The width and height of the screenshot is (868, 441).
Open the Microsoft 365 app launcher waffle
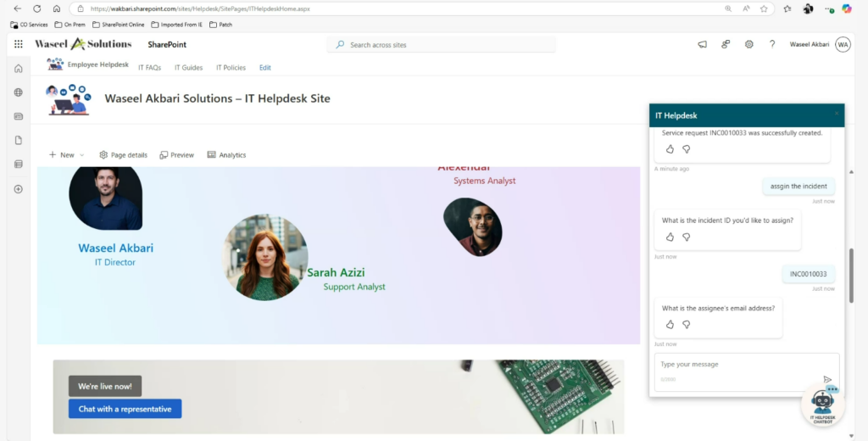click(x=19, y=44)
